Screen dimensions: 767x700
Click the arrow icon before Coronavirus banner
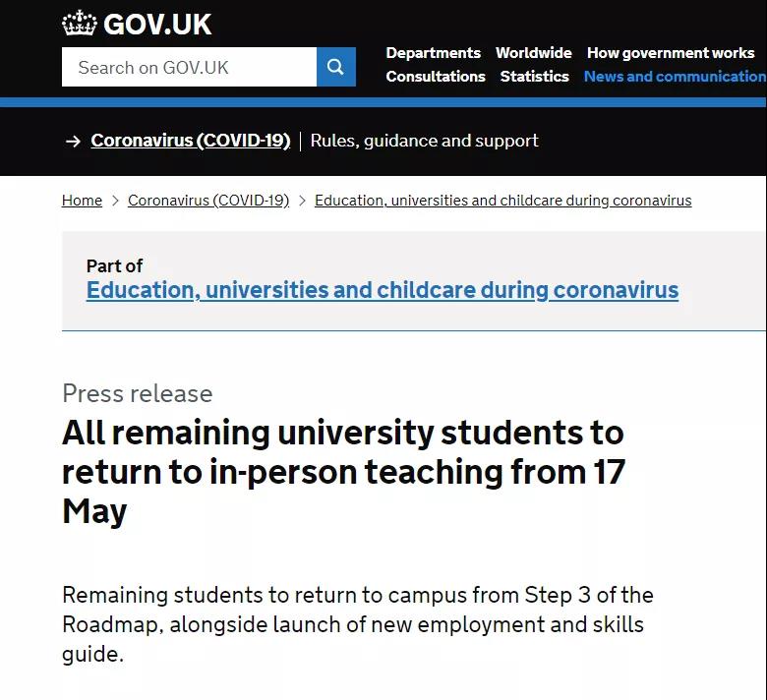pyautogui.click(x=73, y=141)
